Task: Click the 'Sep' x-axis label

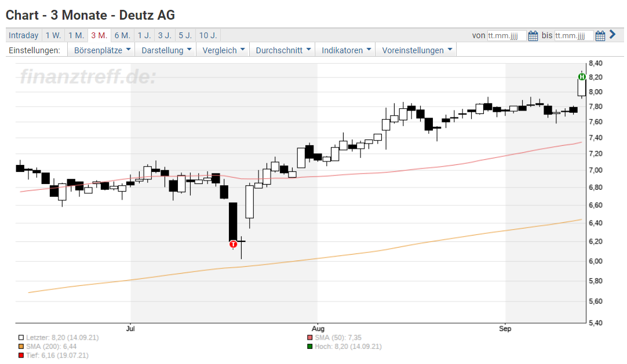Action: (505, 329)
